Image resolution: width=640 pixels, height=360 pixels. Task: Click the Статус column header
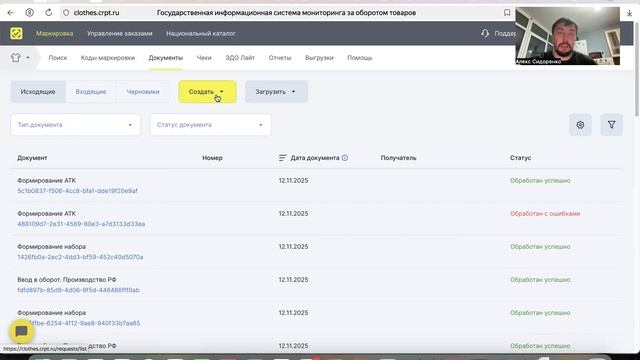(520, 158)
